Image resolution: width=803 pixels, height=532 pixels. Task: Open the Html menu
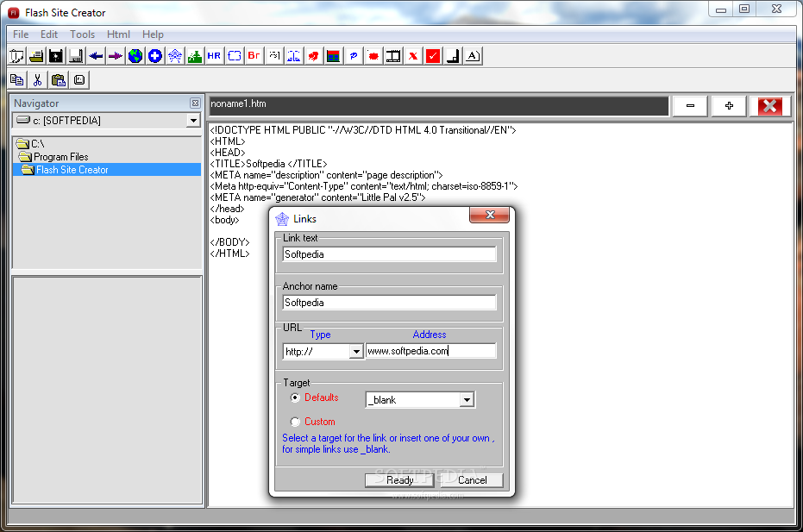tap(118, 34)
